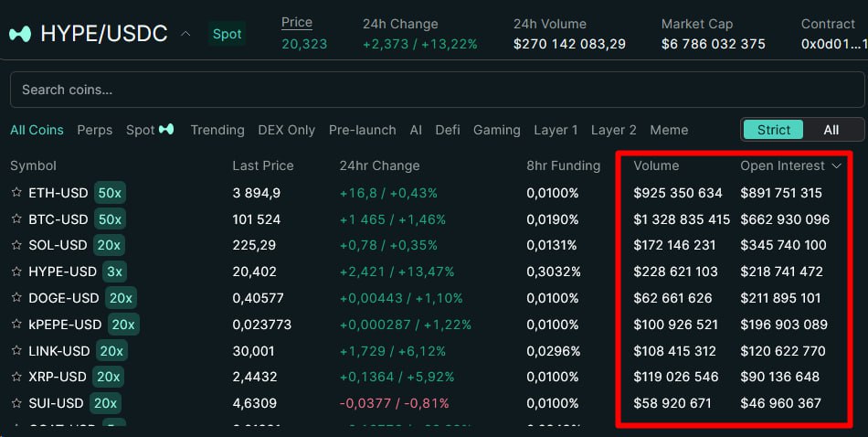
Task: Sort the table by Last Price
Action: click(x=263, y=165)
